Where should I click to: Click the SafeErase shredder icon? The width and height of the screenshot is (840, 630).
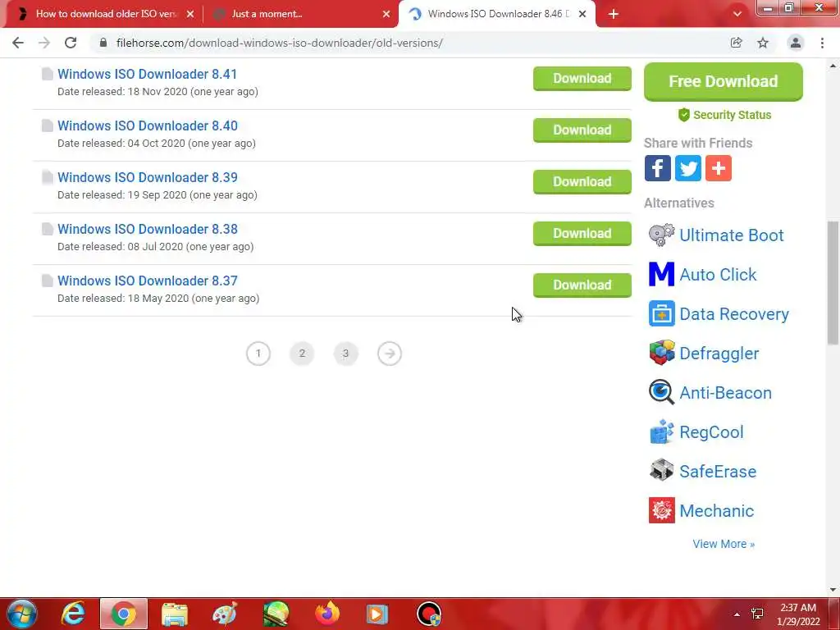coord(662,472)
